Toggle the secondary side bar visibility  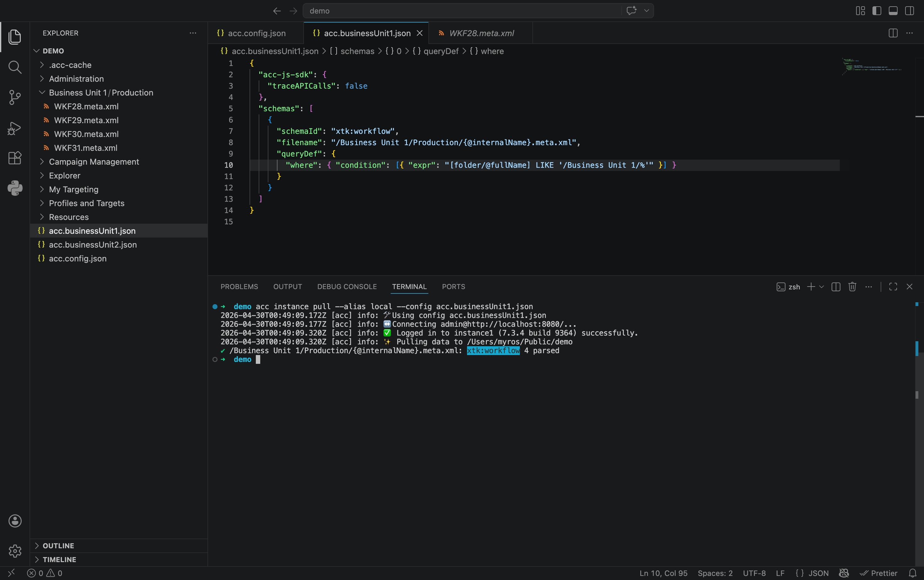[910, 11]
